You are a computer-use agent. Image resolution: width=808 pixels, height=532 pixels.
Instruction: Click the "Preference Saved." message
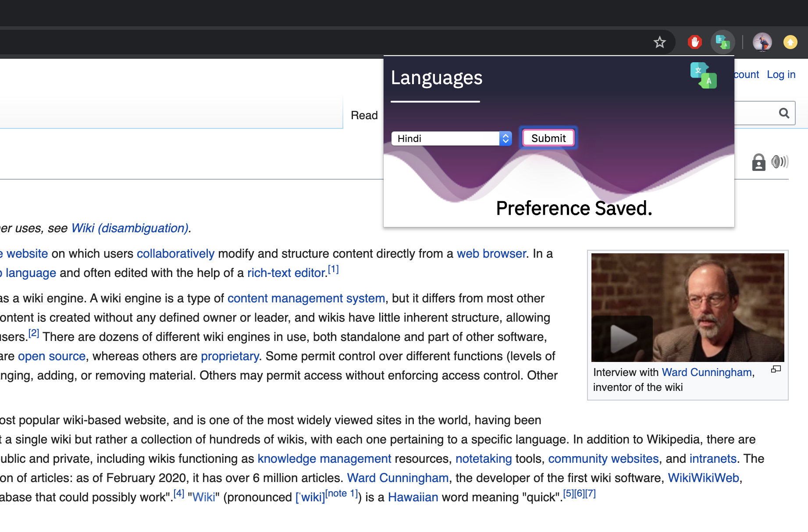tap(574, 209)
